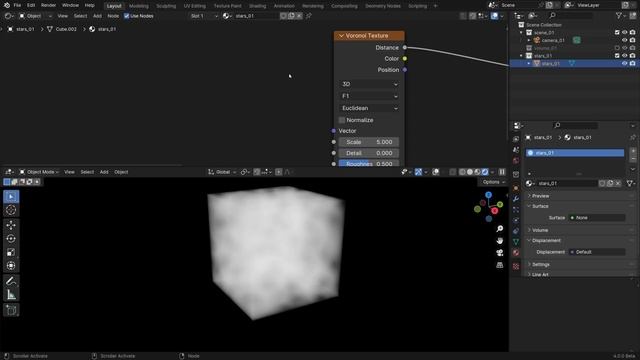Click the Displacement Default selector

(x=597, y=252)
